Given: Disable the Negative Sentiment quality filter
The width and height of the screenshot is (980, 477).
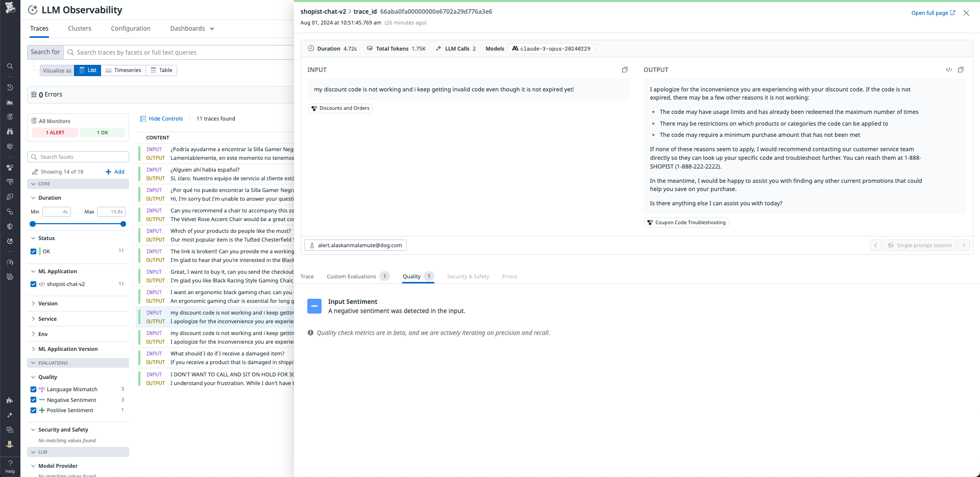Looking at the screenshot, I should pos(33,400).
